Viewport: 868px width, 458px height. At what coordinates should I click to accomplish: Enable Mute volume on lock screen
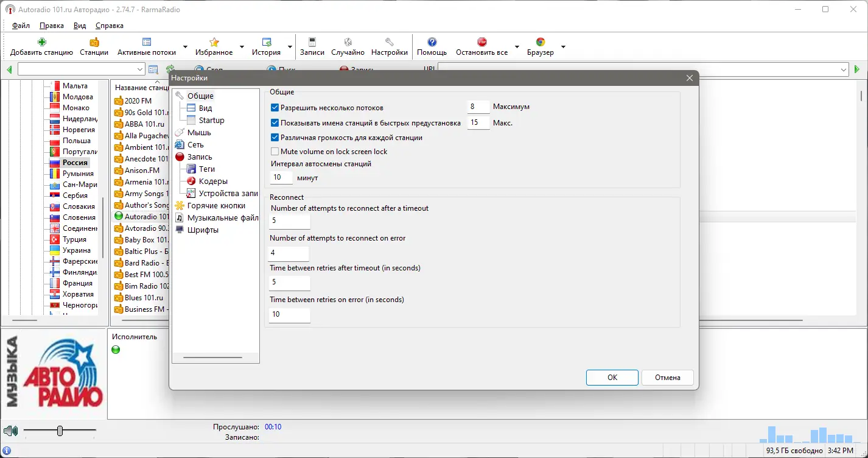point(275,150)
